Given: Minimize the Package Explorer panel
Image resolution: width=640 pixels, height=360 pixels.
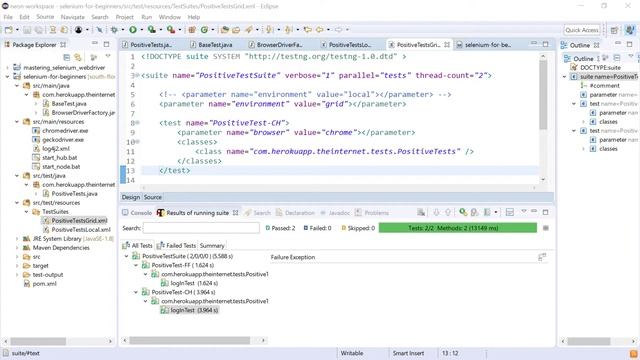Looking at the screenshot, I should (x=95, y=44).
